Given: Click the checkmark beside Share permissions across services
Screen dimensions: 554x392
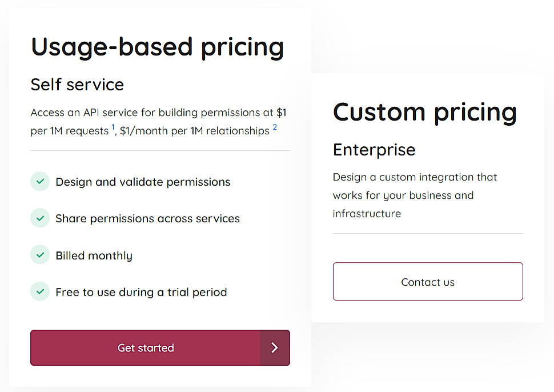Looking at the screenshot, I should [40, 218].
